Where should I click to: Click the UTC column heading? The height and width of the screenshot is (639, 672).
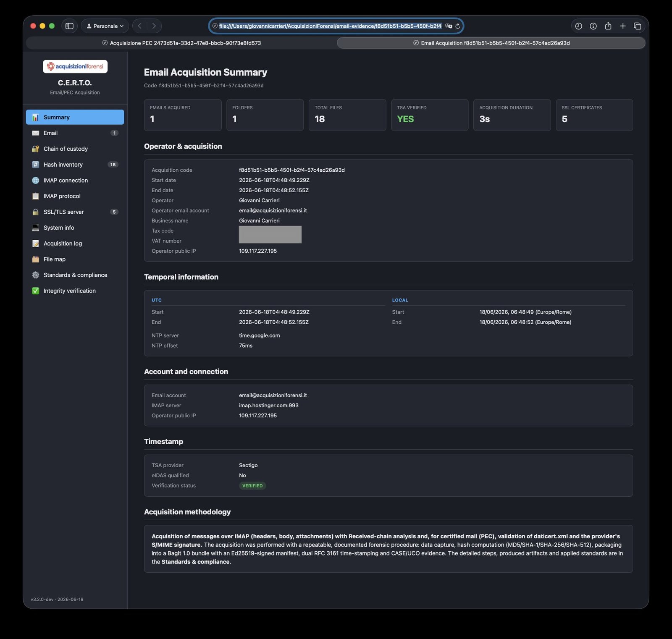pos(157,300)
